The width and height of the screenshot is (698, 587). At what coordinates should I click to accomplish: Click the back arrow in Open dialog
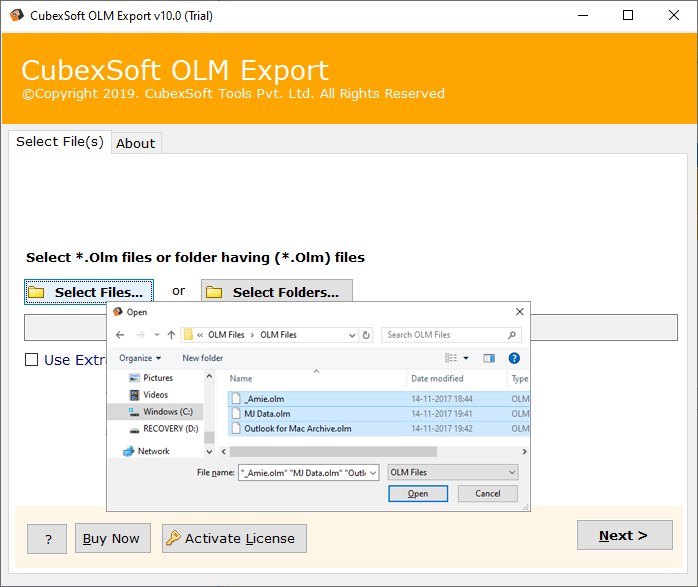[x=120, y=335]
